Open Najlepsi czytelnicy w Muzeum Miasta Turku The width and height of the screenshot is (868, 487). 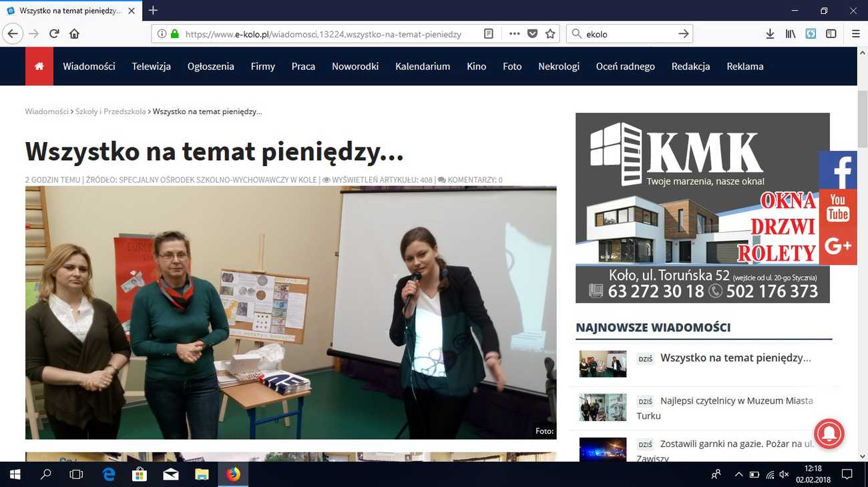tap(724, 408)
